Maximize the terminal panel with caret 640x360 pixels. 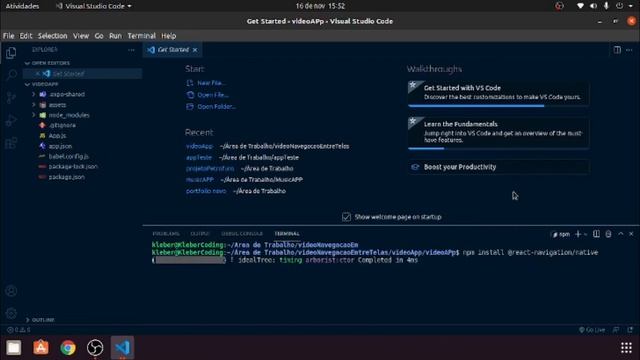[620, 234]
